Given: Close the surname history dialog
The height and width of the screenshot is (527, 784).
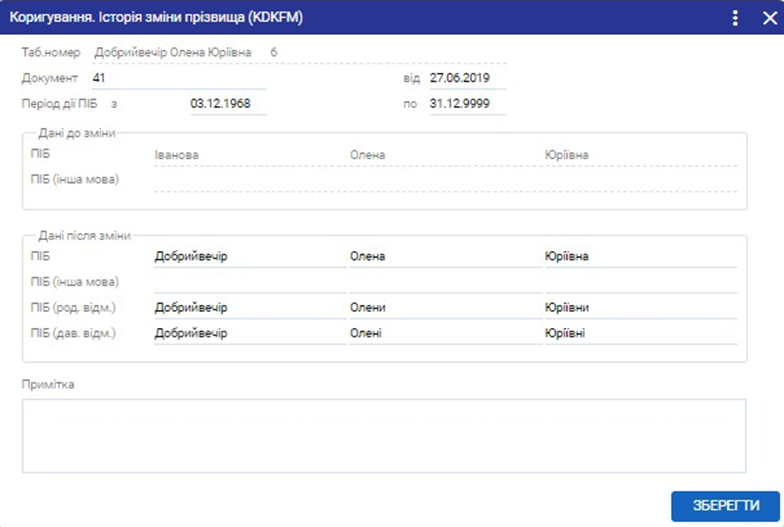Looking at the screenshot, I should point(763,18).
